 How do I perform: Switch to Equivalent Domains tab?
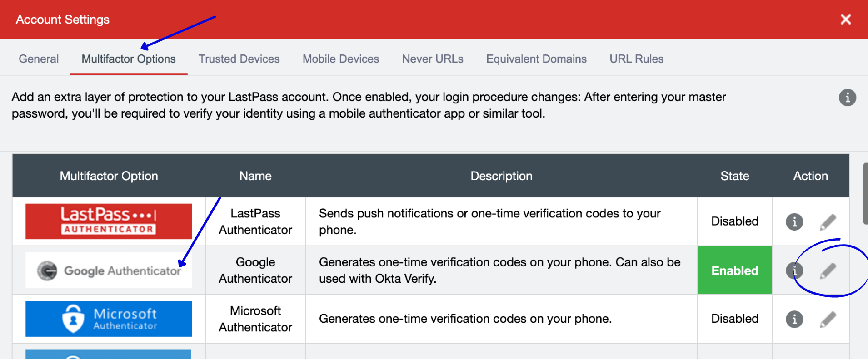coord(536,59)
